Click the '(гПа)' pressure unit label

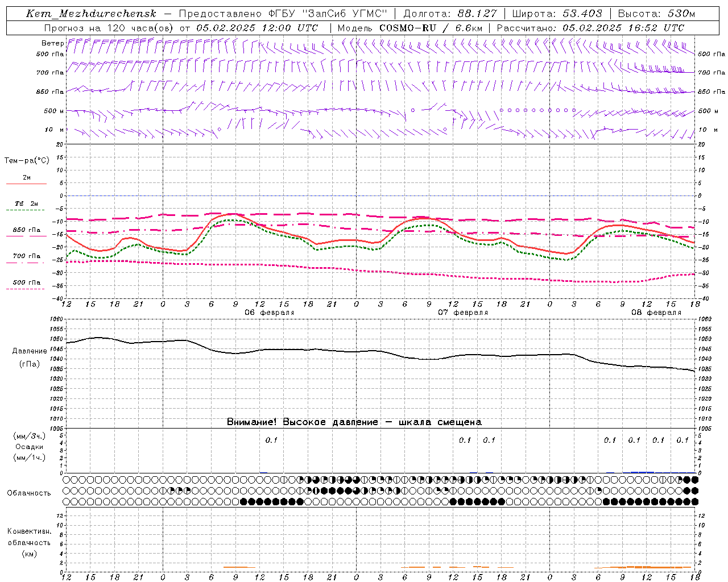point(30,364)
